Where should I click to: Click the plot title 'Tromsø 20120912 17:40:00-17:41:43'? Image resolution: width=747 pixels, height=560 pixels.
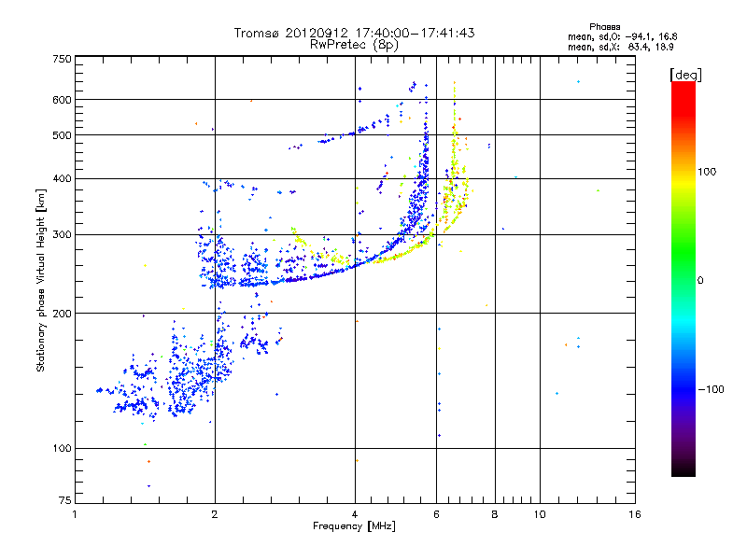[354, 33]
